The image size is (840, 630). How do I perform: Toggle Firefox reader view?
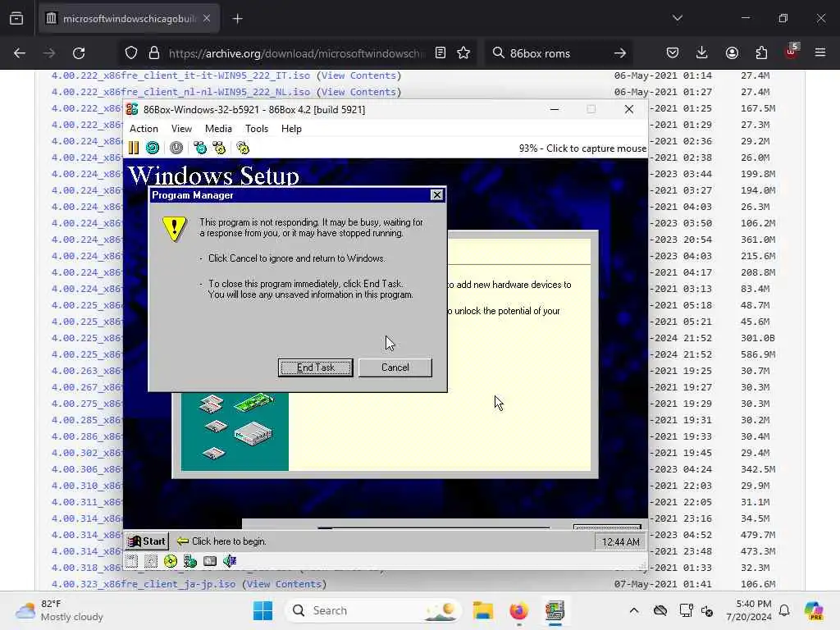pos(441,53)
